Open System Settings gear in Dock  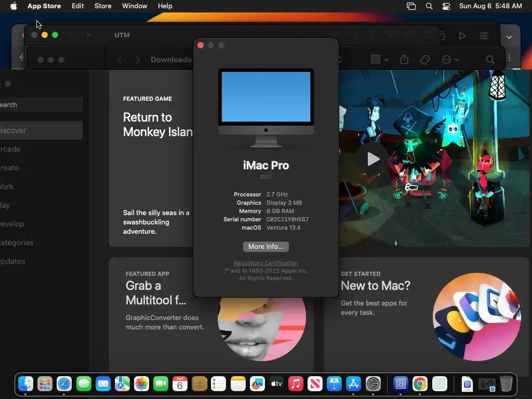(x=373, y=384)
